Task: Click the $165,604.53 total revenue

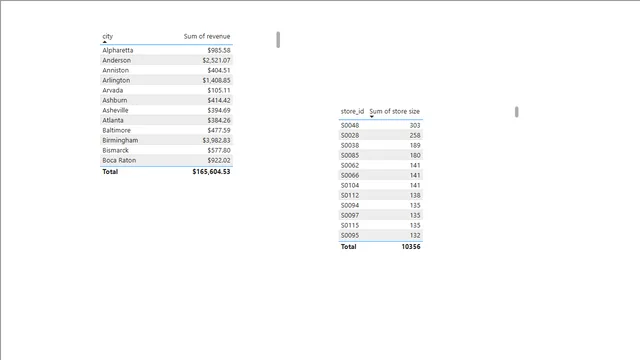Action: click(x=211, y=172)
